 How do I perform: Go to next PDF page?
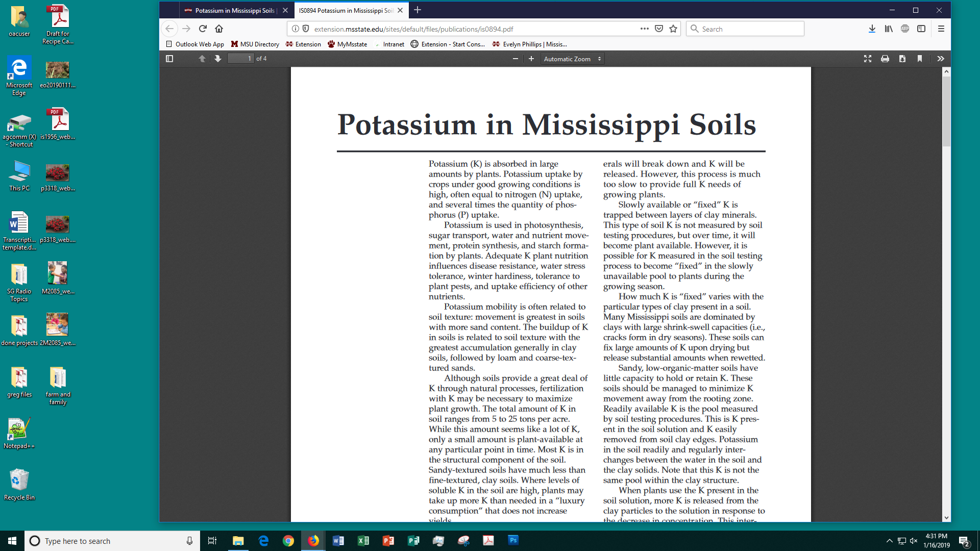pos(218,59)
